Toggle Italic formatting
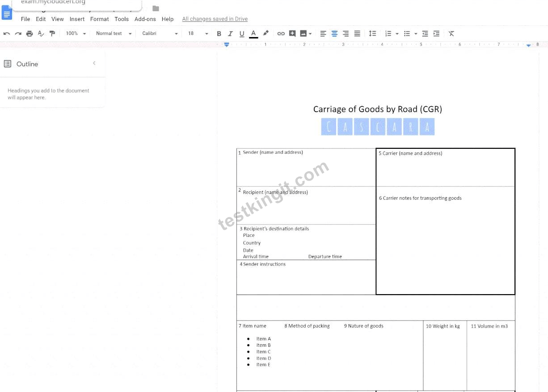The width and height of the screenshot is (548, 392). 230,34
